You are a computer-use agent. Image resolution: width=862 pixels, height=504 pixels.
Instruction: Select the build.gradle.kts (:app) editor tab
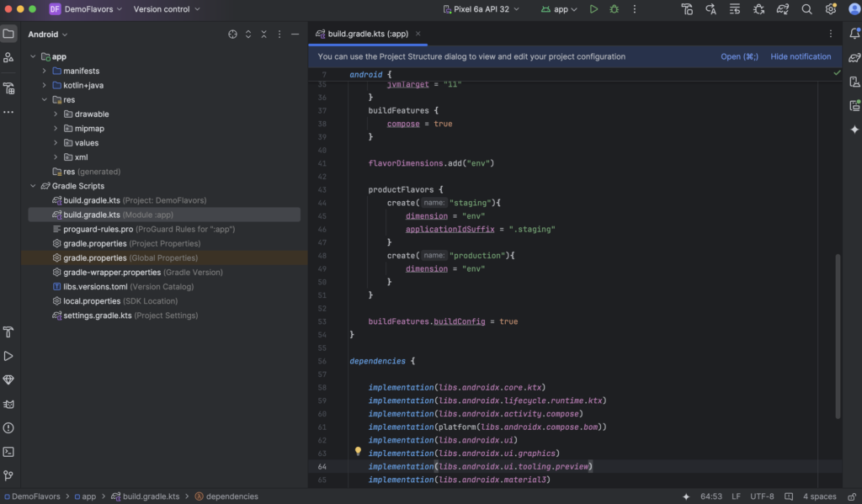(367, 34)
